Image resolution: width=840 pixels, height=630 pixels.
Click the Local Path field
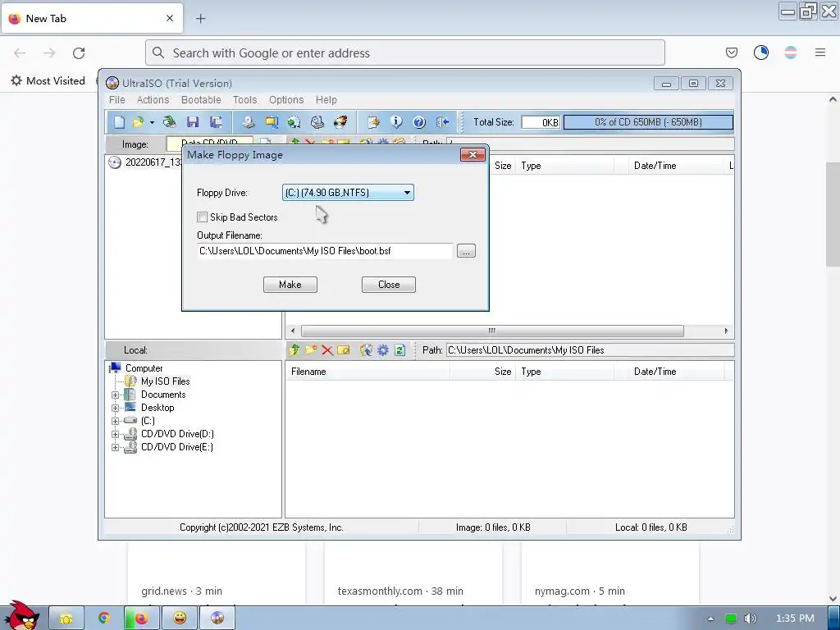(590, 349)
